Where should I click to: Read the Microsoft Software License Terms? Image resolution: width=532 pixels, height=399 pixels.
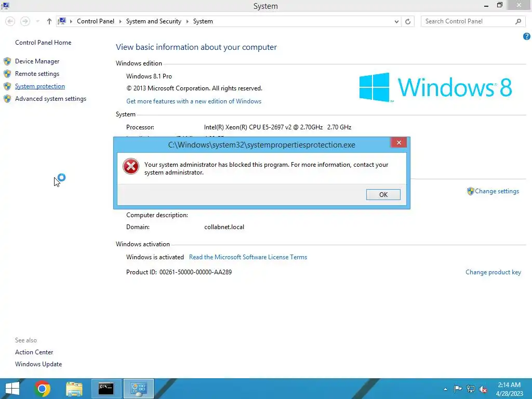248,257
